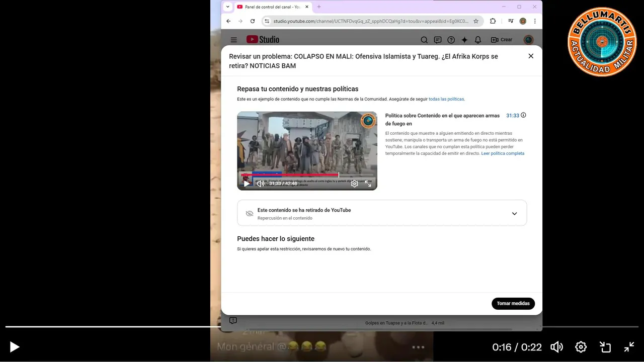Open the channel avatar in Studio header

click(528, 40)
